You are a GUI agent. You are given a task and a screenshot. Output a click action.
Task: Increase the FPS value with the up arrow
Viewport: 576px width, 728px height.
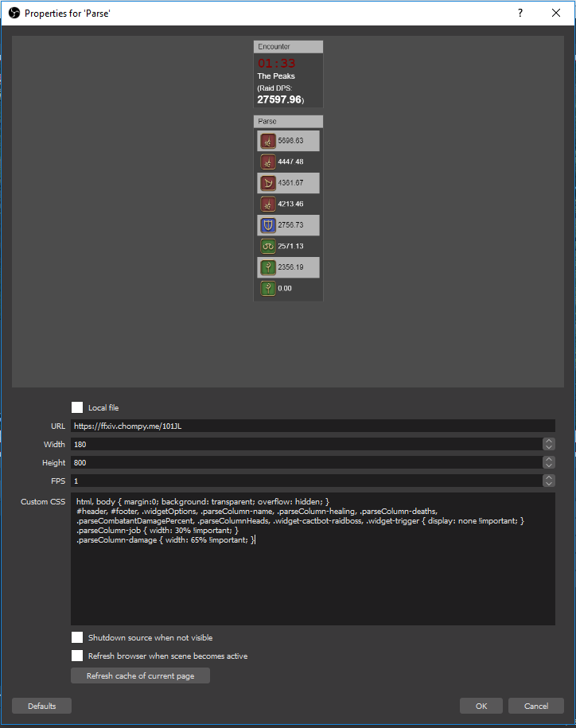[x=548, y=477]
